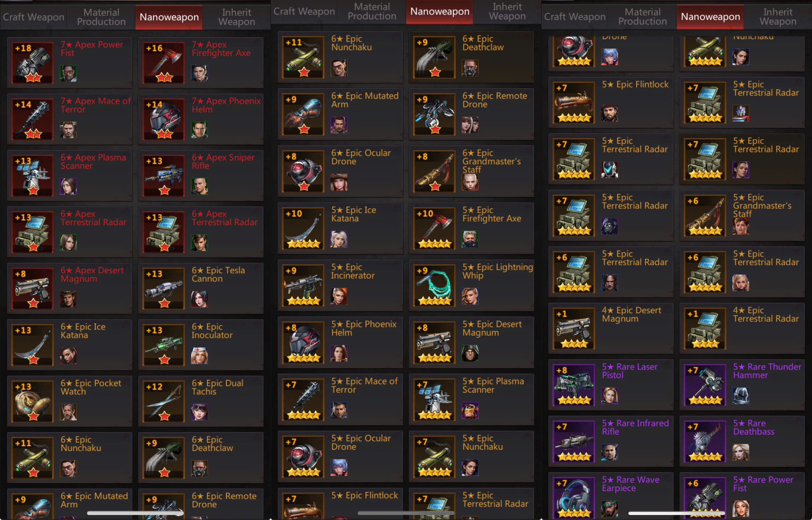Tap the 5★ Rare Laser Pistol icon
Viewport: 812px width, 520px height.
574,385
